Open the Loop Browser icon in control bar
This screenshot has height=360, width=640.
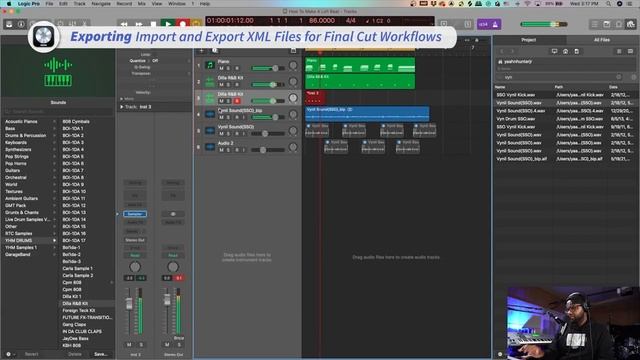coord(619,24)
